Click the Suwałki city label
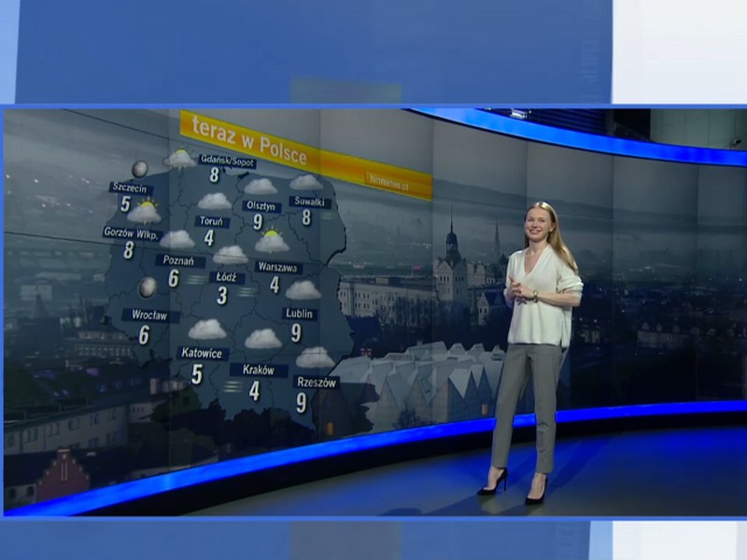 pos(309,202)
